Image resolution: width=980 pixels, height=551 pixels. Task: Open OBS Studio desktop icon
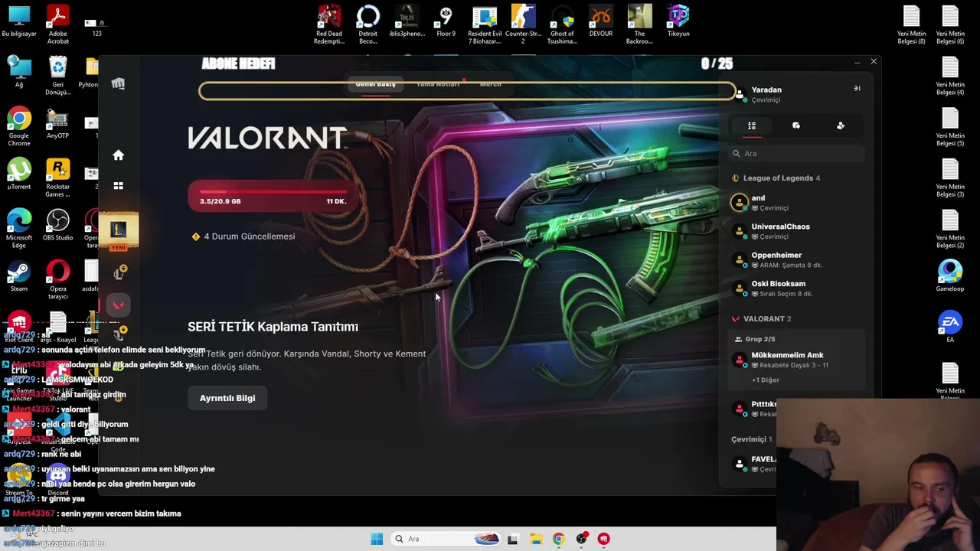(57, 226)
